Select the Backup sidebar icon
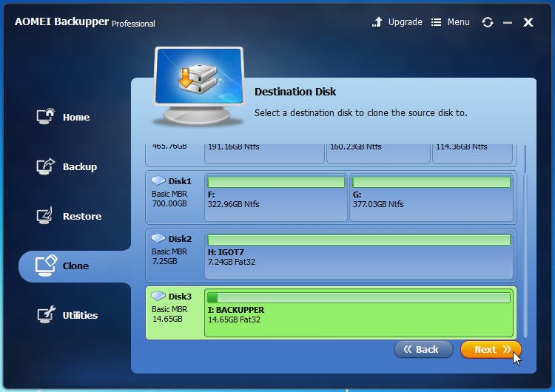Screen dimensions: 555x392 coord(46,166)
